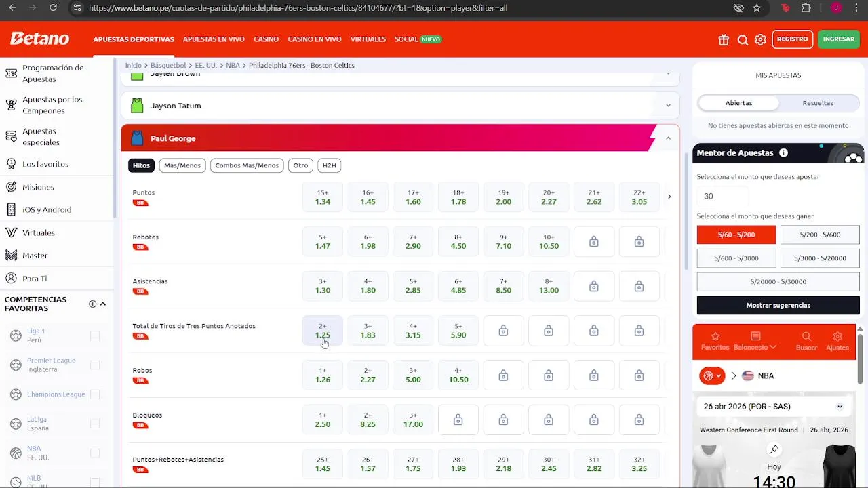
Task: Click Mostrar sugerencias button
Action: (x=778, y=305)
